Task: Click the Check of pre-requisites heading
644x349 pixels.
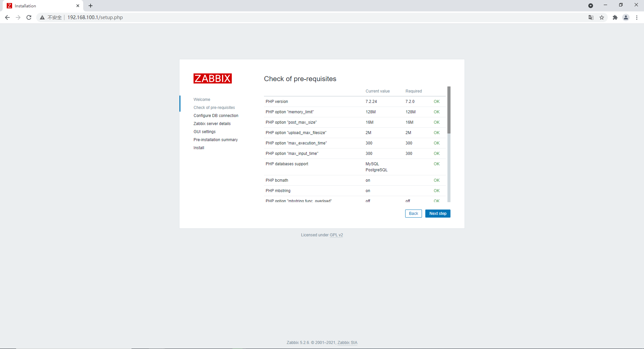Action: 300,79
